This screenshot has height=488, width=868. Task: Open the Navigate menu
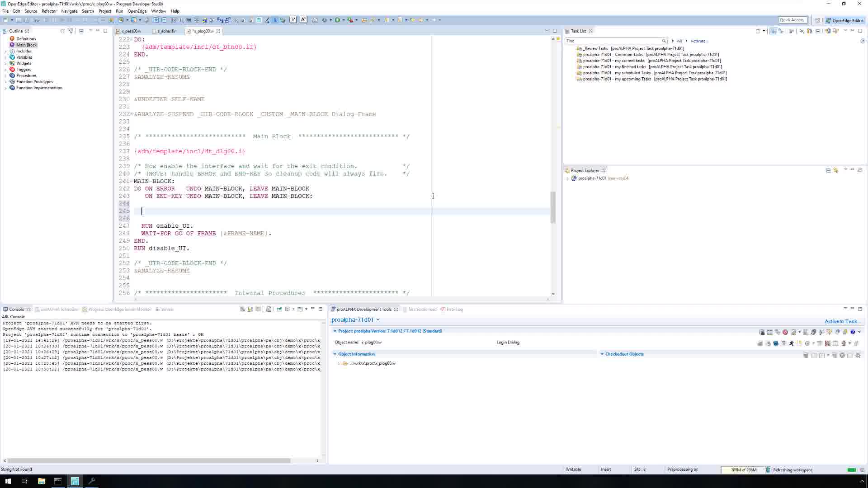pos(69,11)
